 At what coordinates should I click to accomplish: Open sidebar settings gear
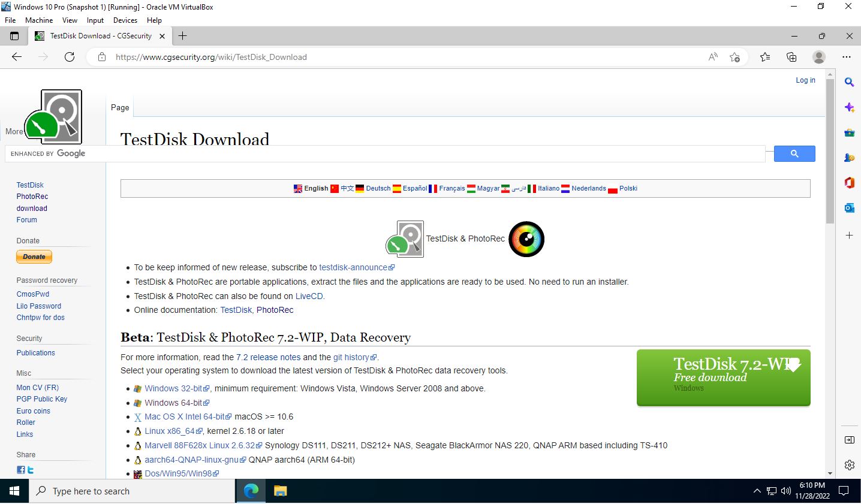point(849,465)
